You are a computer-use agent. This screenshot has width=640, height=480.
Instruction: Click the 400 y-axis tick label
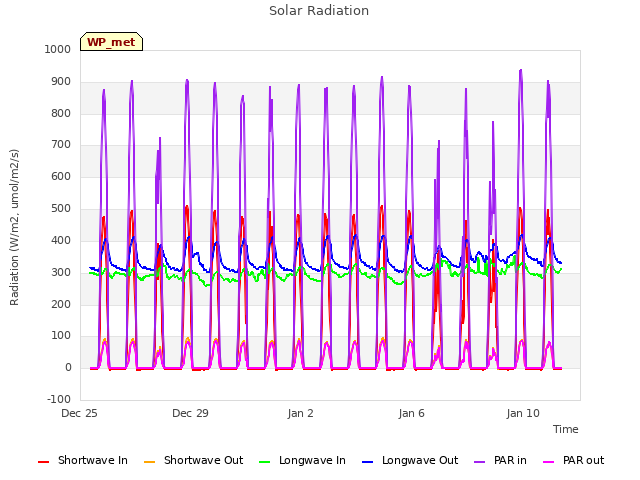click(61, 240)
